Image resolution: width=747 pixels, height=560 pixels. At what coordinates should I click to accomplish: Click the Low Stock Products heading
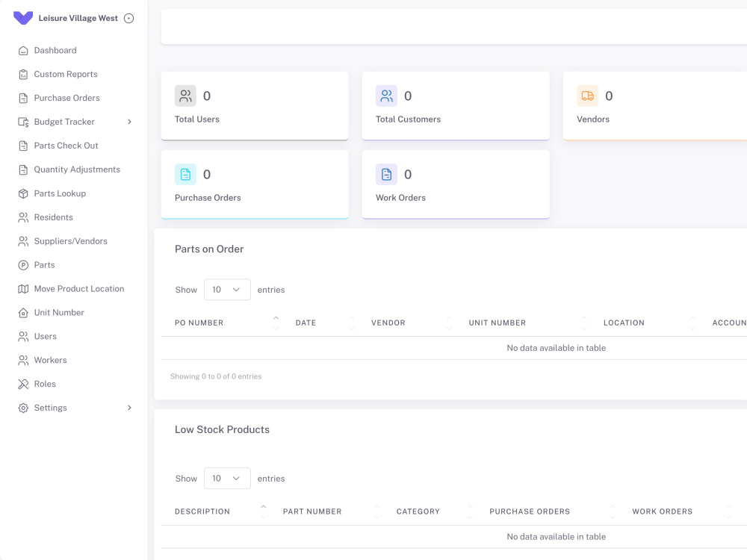click(x=222, y=429)
